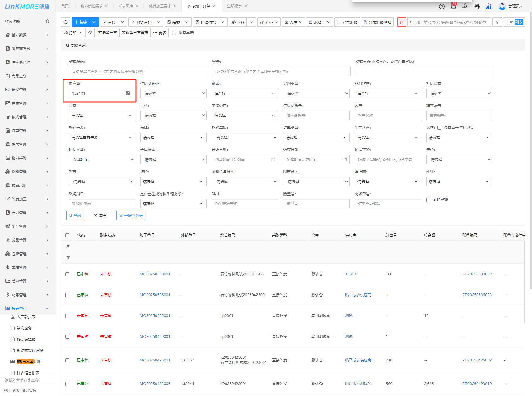
Task: Click the refresh icon in the toolbar
Action: [66, 22]
